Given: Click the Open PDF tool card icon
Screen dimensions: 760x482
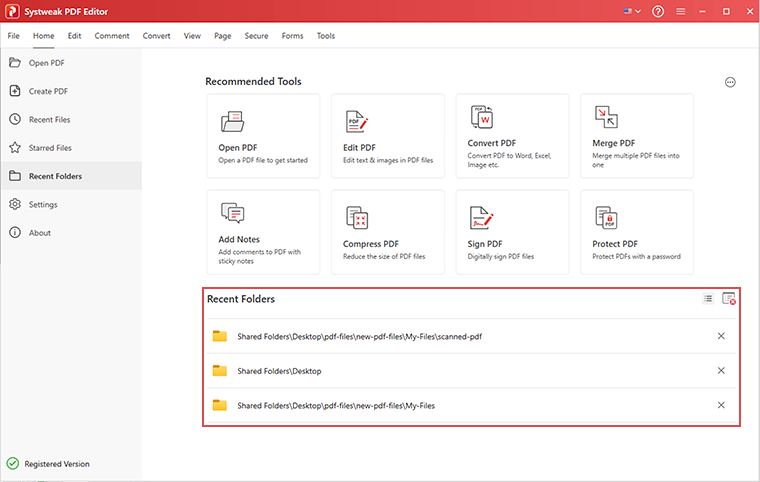Looking at the screenshot, I should point(233,122).
